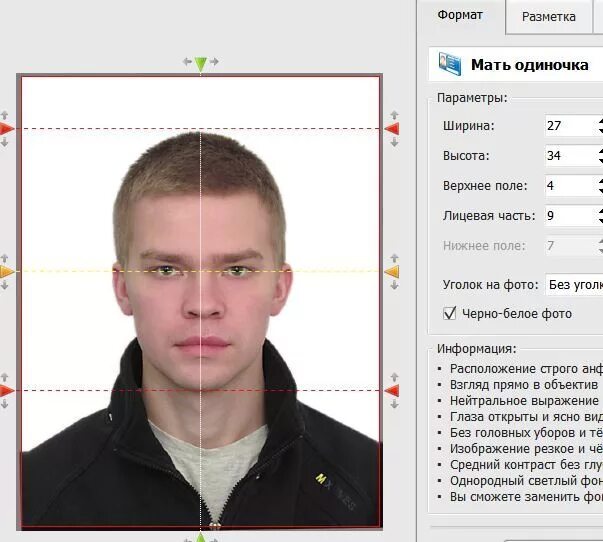Select the left red chin-line marker

point(7,391)
